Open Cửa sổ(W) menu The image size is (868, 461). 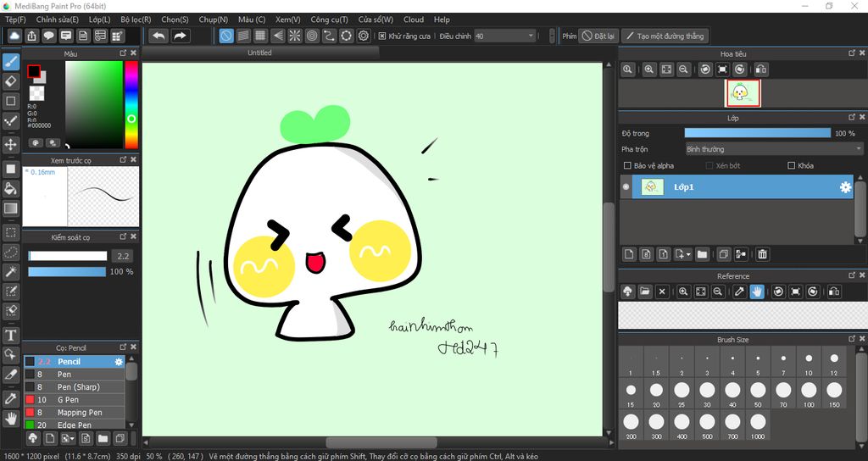376,19
